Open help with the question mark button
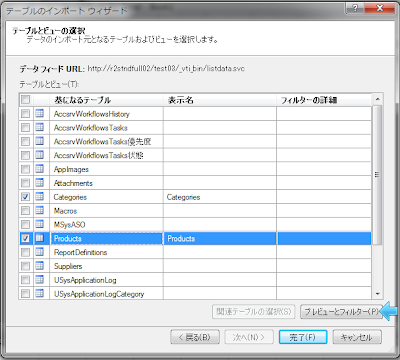The image size is (400, 360). pyautogui.click(x=355, y=8)
